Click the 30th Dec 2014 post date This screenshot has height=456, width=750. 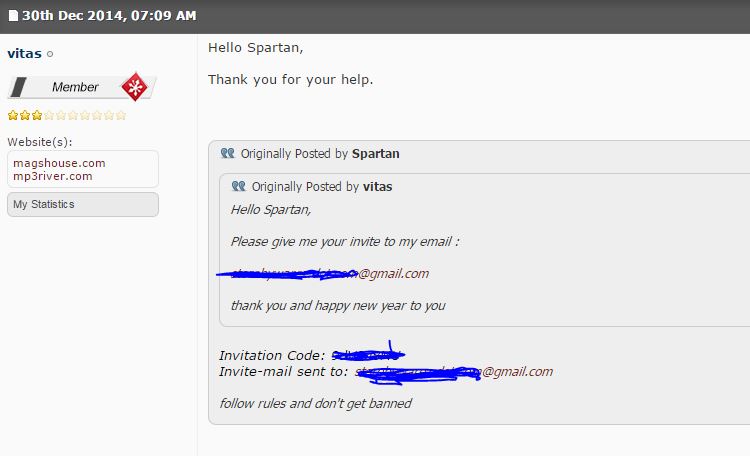click(109, 16)
